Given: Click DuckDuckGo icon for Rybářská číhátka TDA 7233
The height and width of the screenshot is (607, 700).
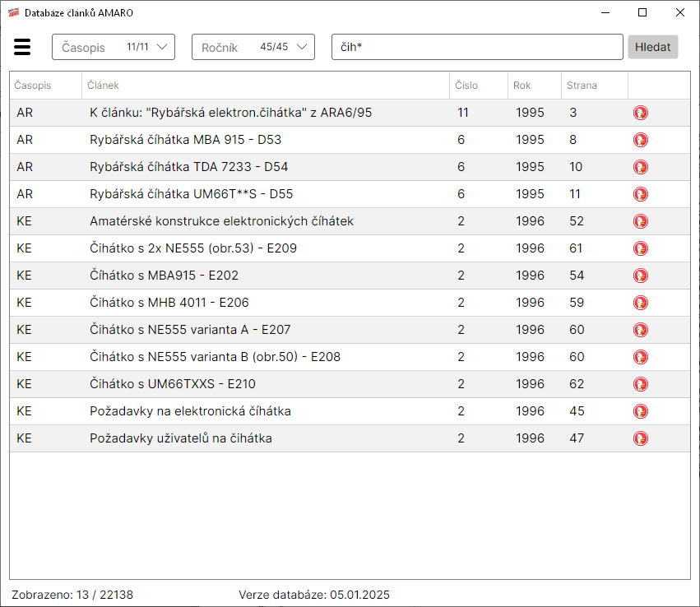Looking at the screenshot, I should [x=640, y=167].
